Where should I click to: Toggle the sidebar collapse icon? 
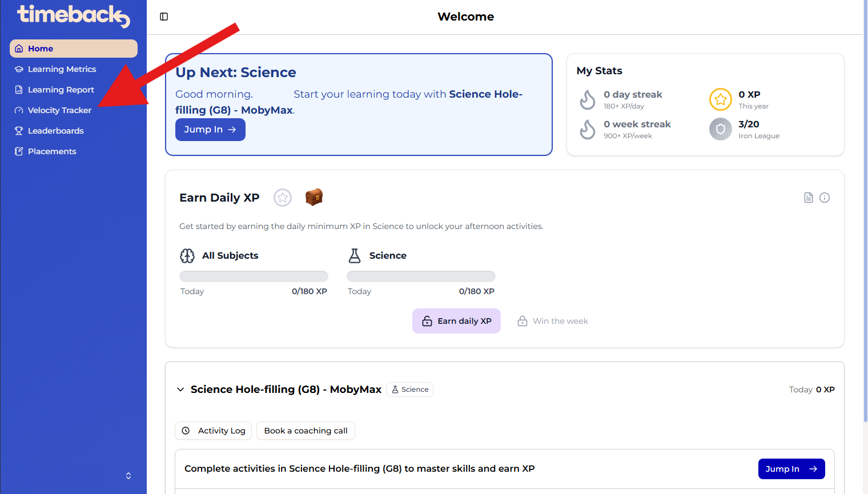click(164, 17)
